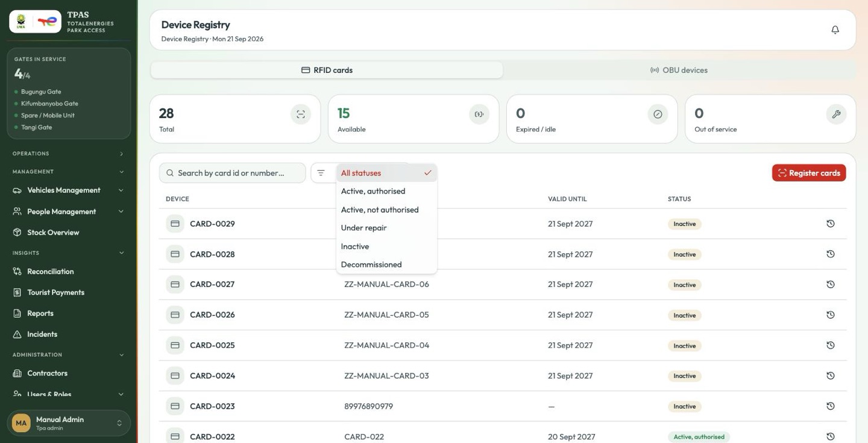Open Reconciliation page
The image size is (868, 443).
tap(68, 272)
